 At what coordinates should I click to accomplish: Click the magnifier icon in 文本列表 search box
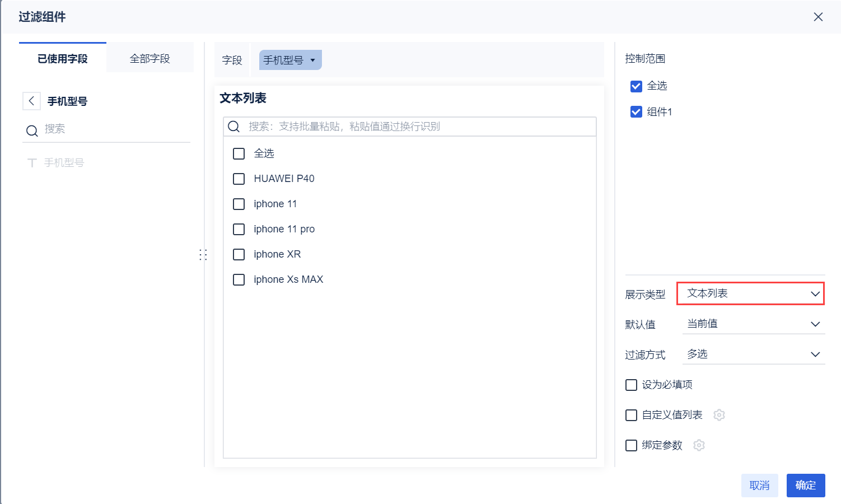[x=234, y=127]
